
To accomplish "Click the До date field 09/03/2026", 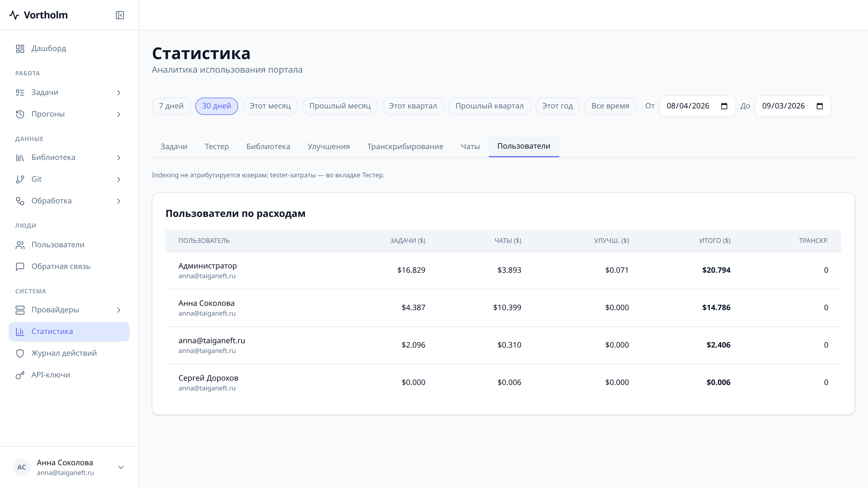I will (x=793, y=106).
